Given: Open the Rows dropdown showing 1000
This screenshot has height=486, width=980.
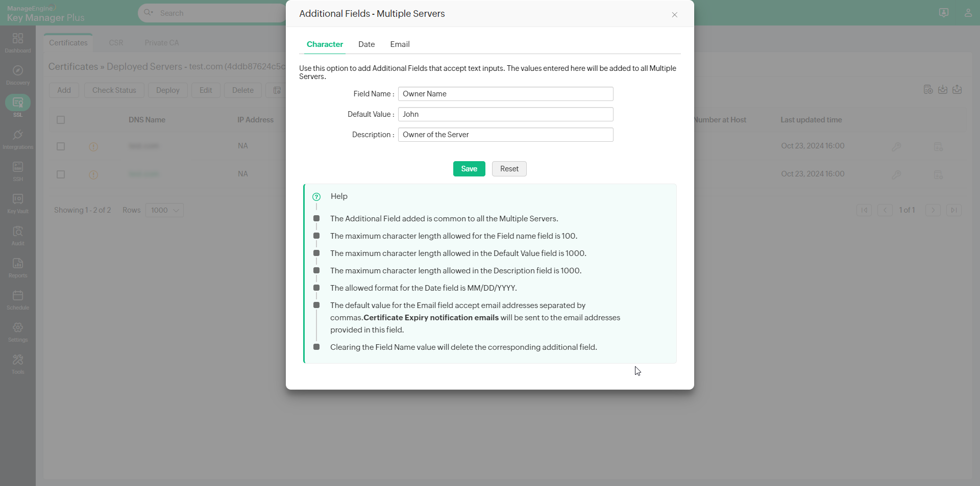Looking at the screenshot, I should pyautogui.click(x=164, y=210).
